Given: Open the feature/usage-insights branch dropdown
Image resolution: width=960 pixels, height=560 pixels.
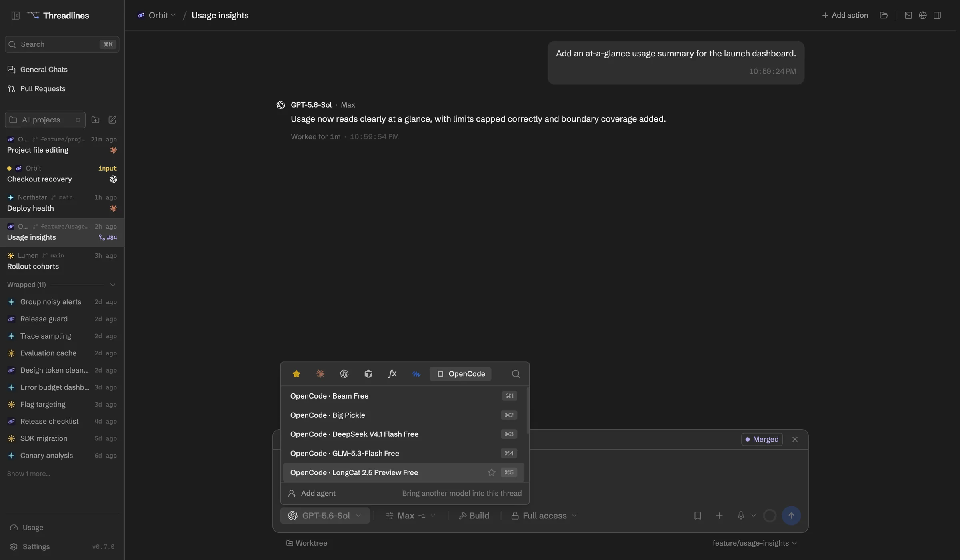Looking at the screenshot, I should (x=755, y=543).
